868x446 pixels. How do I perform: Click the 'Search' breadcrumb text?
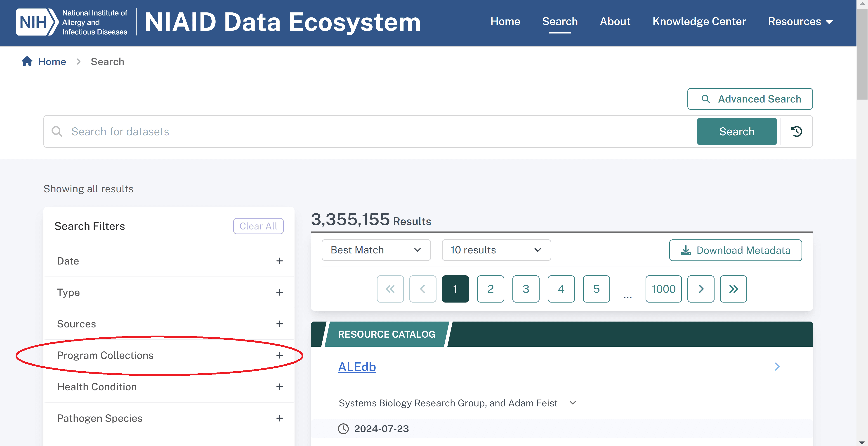point(108,61)
